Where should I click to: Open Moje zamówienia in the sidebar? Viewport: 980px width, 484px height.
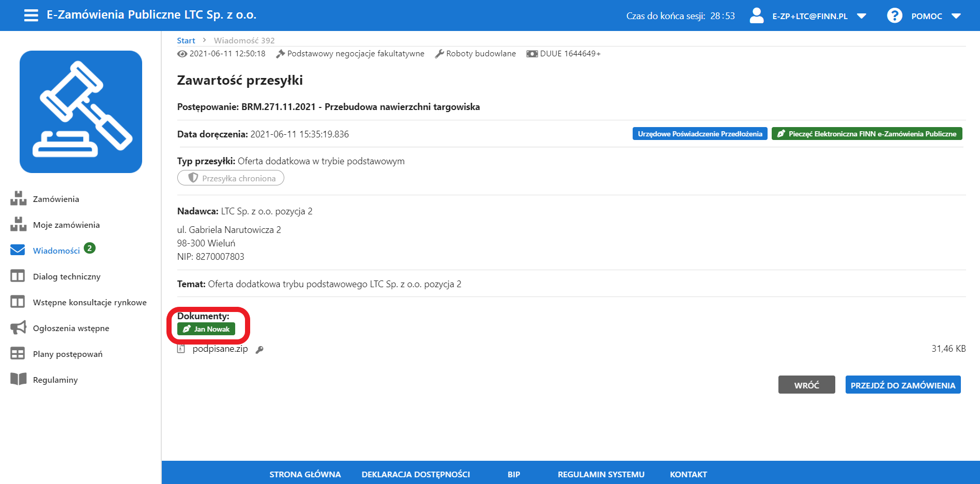pyautogui.click(x=66, y=225)
